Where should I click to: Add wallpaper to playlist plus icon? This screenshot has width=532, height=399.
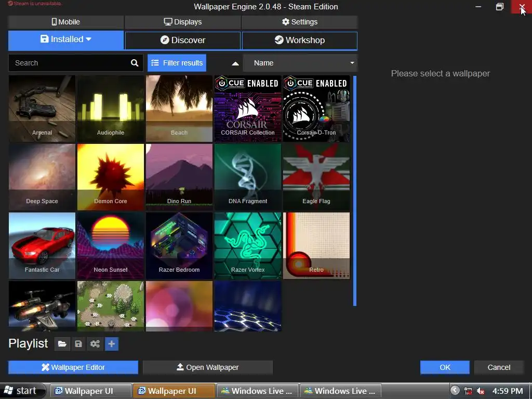[x=112, y=344]
